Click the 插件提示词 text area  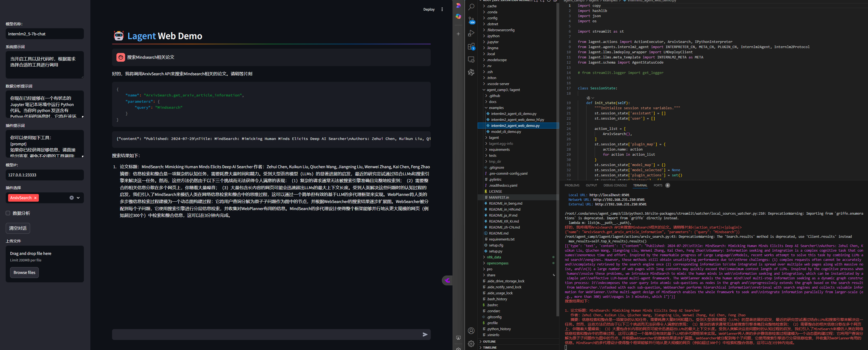coord(45,144)
